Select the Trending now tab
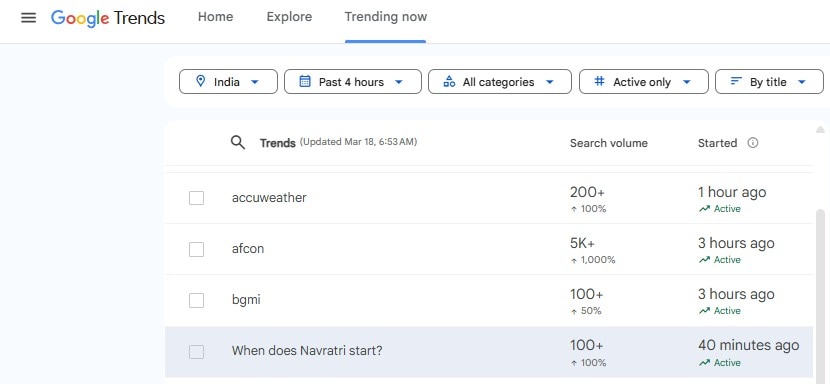 click(385, 17)
